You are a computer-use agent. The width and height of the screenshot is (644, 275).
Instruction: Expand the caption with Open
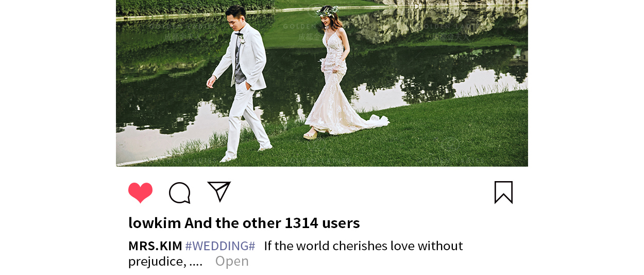pos(232,261)
